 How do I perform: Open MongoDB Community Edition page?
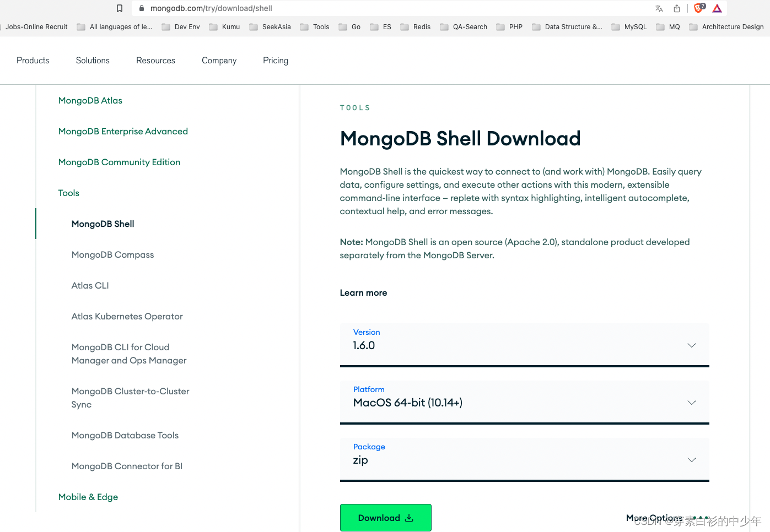click(119, 162)
